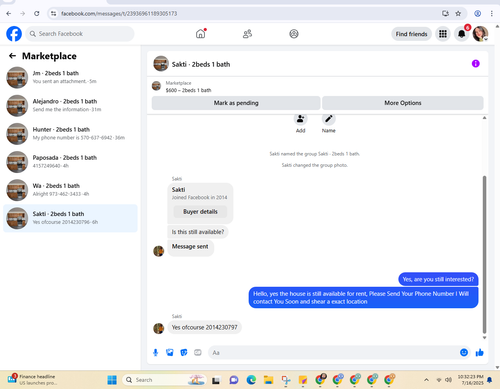Click the Buyer details button
Screen dimensions: 500x389
pyautogui.click(x=200, y=212)
